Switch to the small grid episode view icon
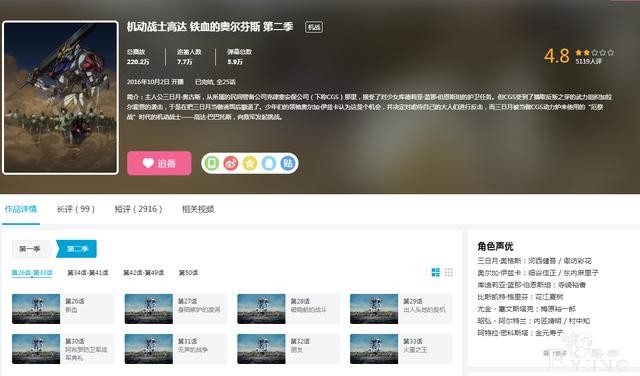 click(449, 272)
